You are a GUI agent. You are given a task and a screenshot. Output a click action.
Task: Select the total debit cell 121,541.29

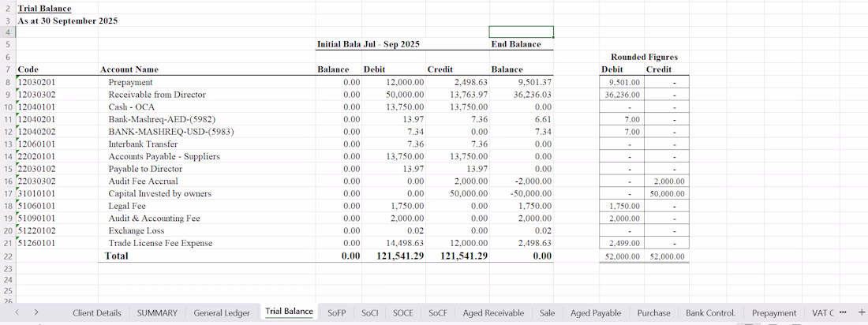394,256
